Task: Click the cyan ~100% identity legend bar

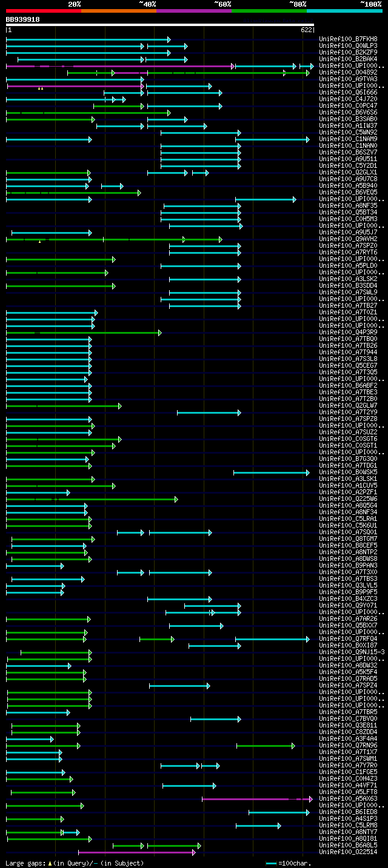Action: (x=344, y=10)
